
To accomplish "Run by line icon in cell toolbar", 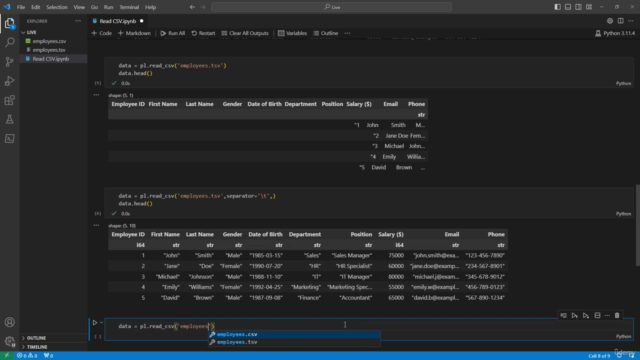I will click(x=563, y=316).
